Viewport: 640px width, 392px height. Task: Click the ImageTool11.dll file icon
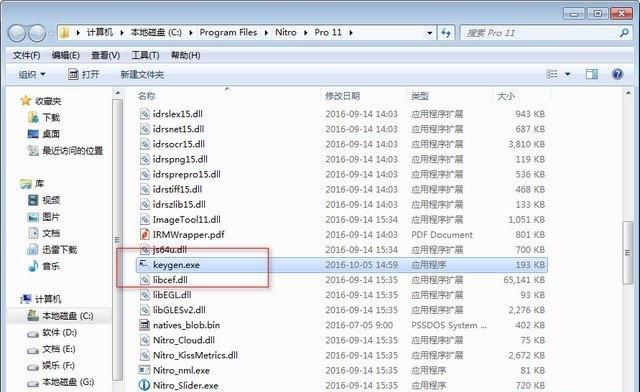click(x=144, y=219)
